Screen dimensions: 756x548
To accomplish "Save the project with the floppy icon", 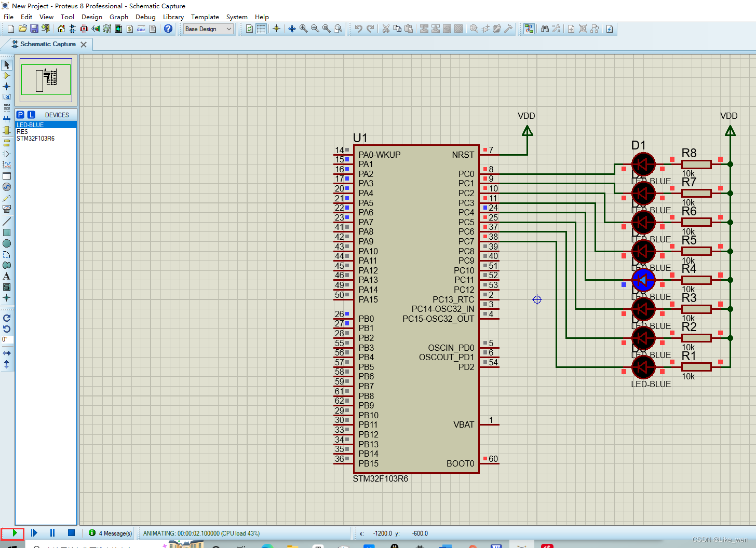I will coord(34,29).
